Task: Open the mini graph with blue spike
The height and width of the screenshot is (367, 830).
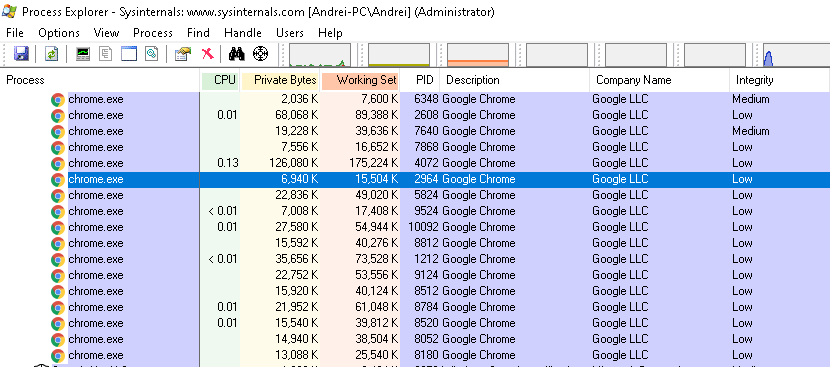Action: (796, 55)
